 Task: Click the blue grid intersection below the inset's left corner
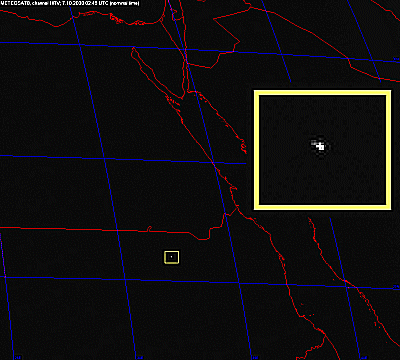[x=239, y=283]
